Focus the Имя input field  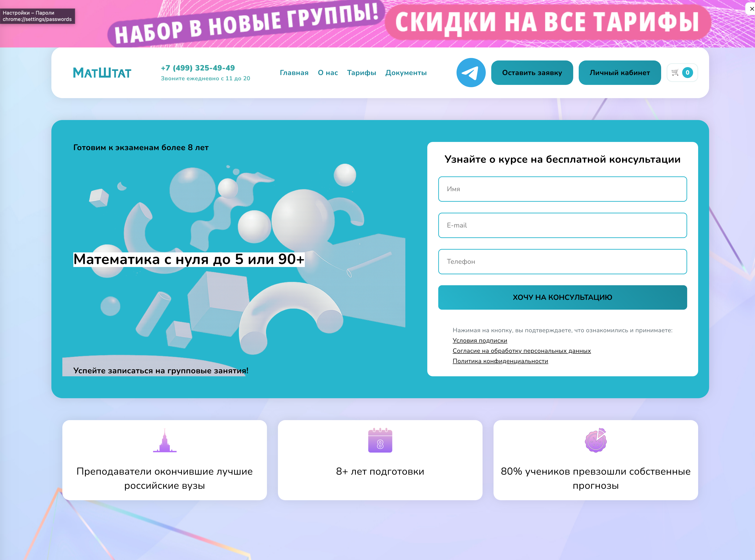(x=562, y=189)
